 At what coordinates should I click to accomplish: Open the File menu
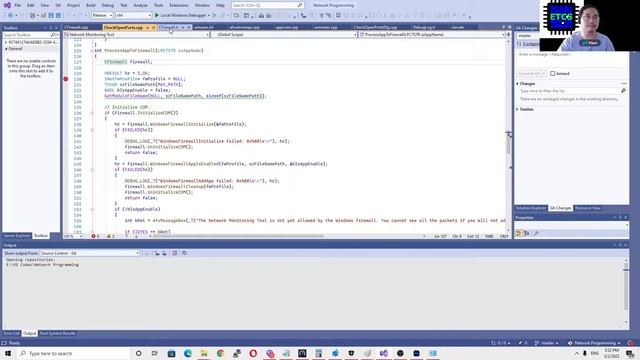point(18,5)
